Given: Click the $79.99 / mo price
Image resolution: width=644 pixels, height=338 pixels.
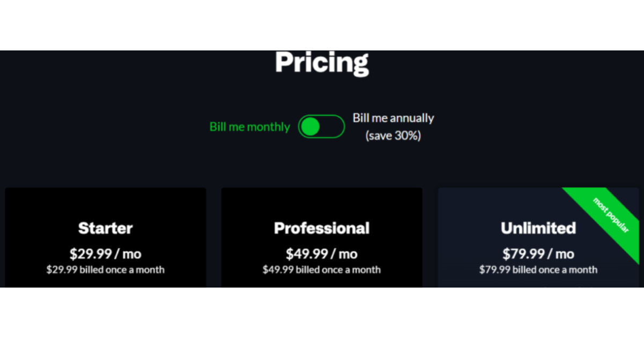Looking at the screenshot, I should [x=538, y=254].
